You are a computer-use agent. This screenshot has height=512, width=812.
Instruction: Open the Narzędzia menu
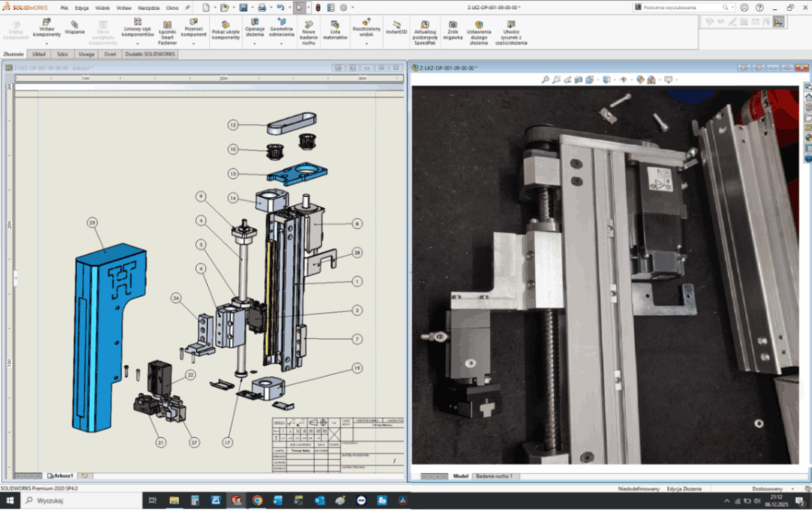coord(148,8)
